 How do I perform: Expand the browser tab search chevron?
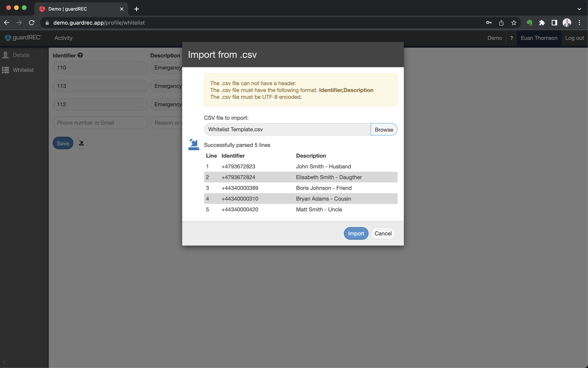pyautogui.click(x=579, y=9)
